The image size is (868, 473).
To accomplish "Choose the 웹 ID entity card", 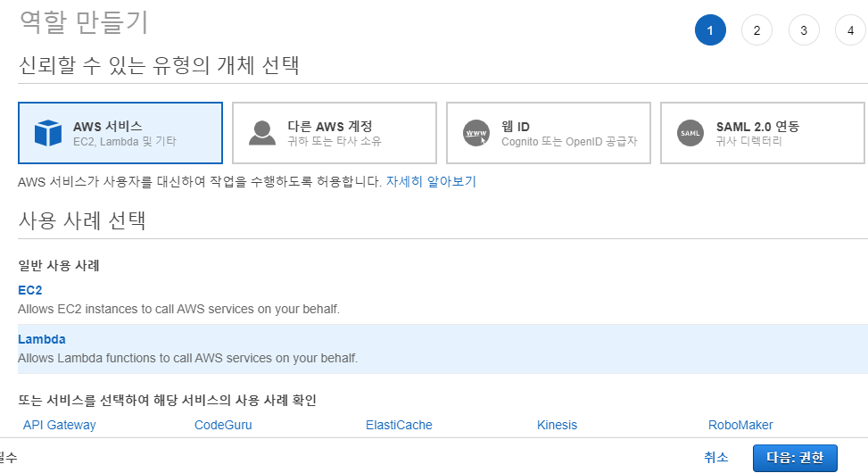I will click(x=549, y=133).
